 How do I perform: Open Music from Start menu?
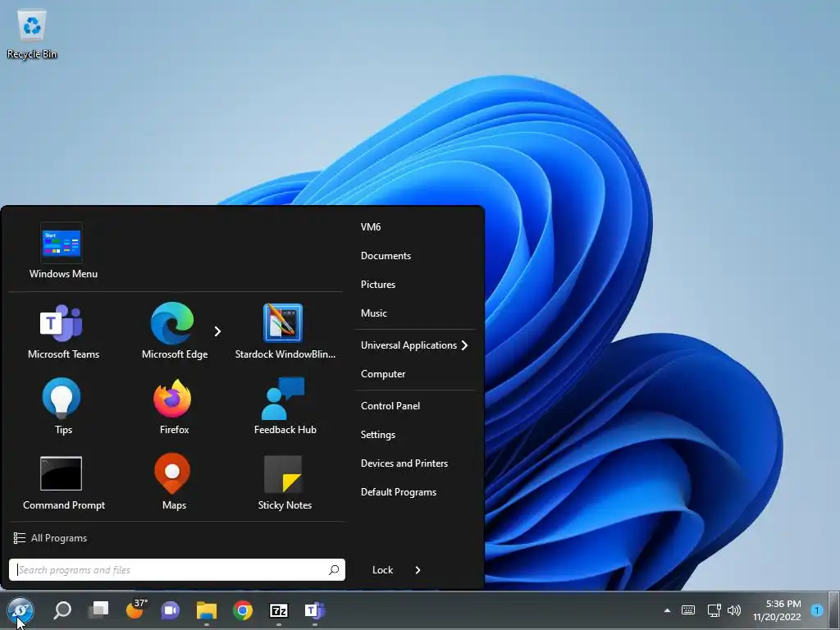pyautogui.click(x=373, y=313)
